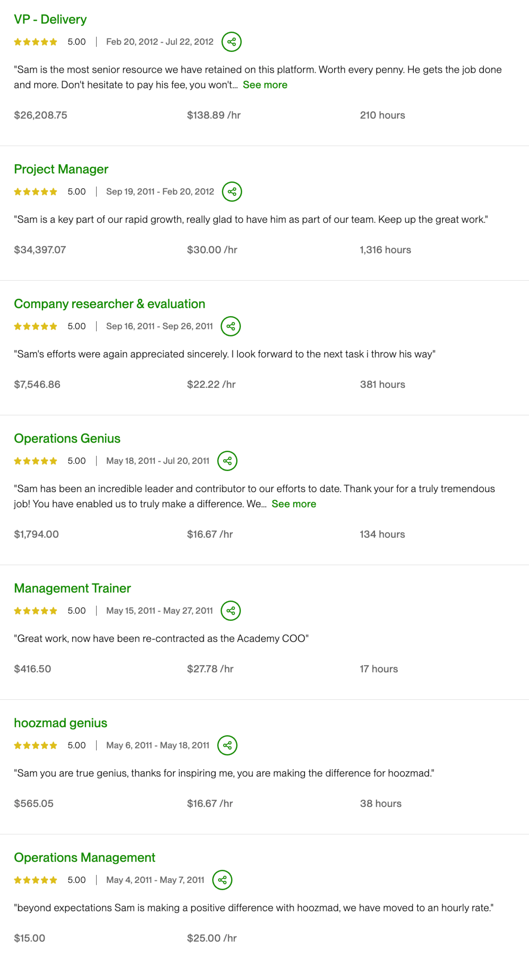Image resolution: width=529 pixels, height=980 pixels.
Task: Open the Operations Management job link
Action: [85, 858]
